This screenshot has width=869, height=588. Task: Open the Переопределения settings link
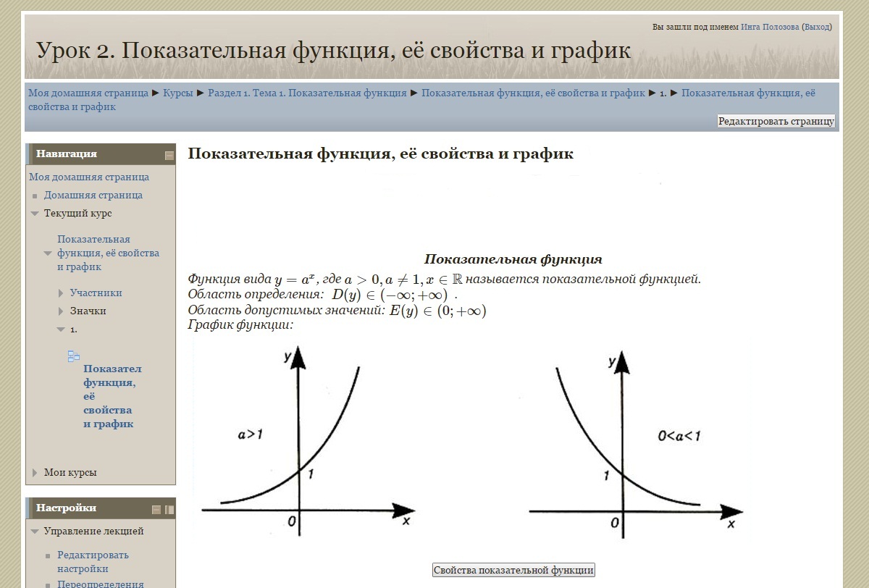point(101,584)
